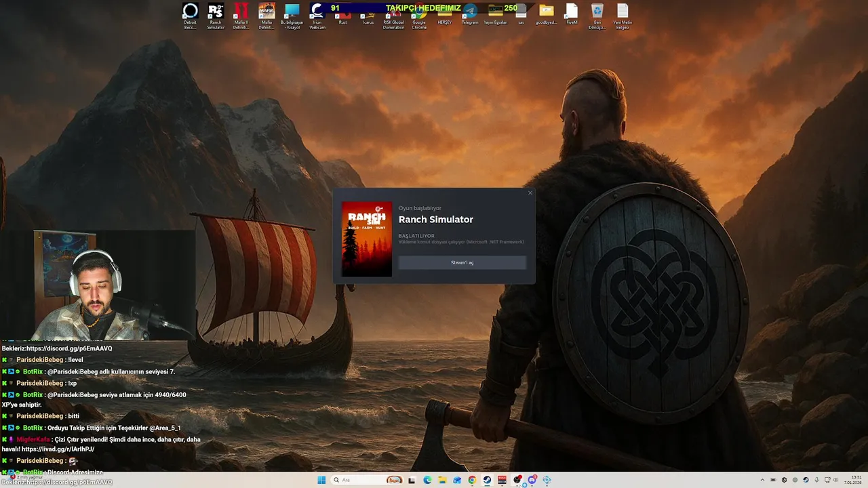Select the sas desktop icon
The height and width of the screenshot is (488, 868).
521,15
